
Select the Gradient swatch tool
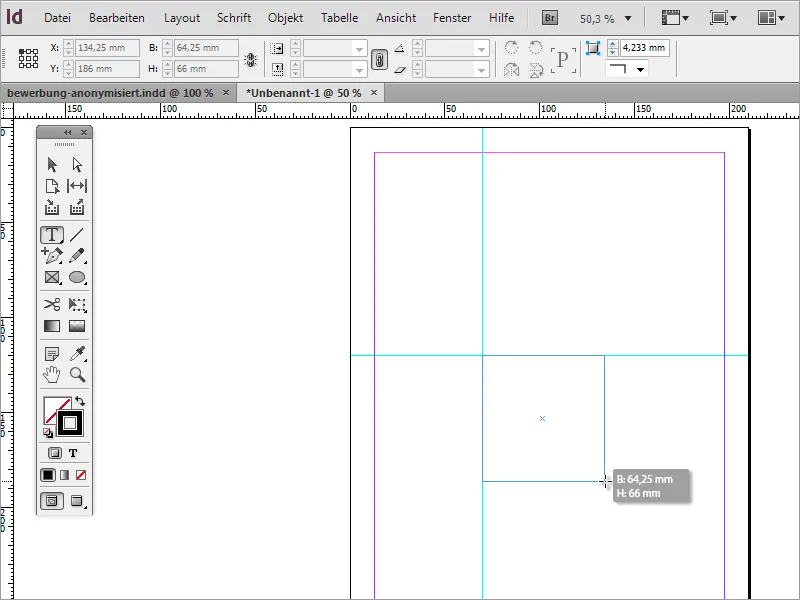(51, 326)
